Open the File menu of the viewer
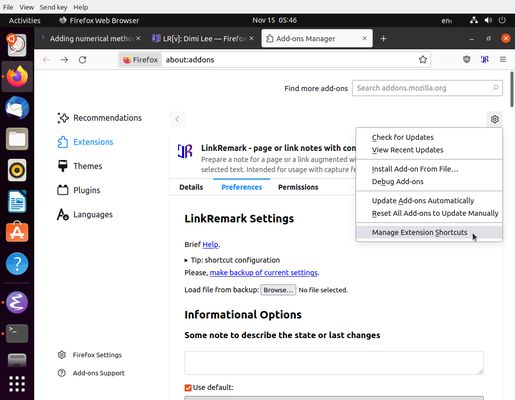The image size is (515, 400). [8, 7]
